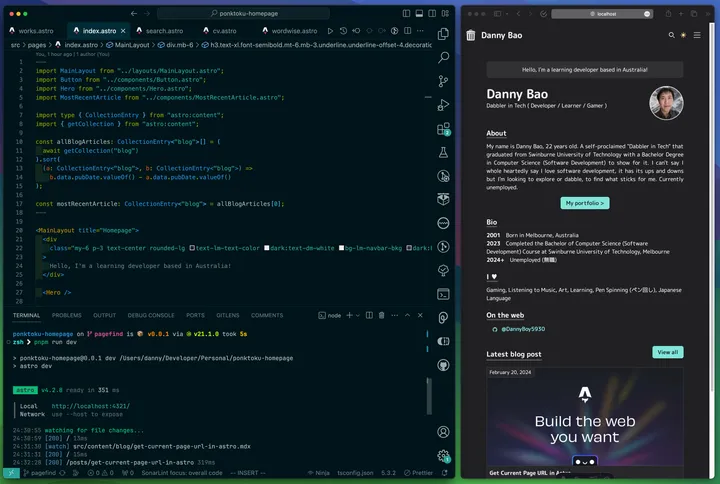Switch to the search.astro tab
Image resolution: width=720 pixels, height=484 pixels.
click(x=160, y=31)
